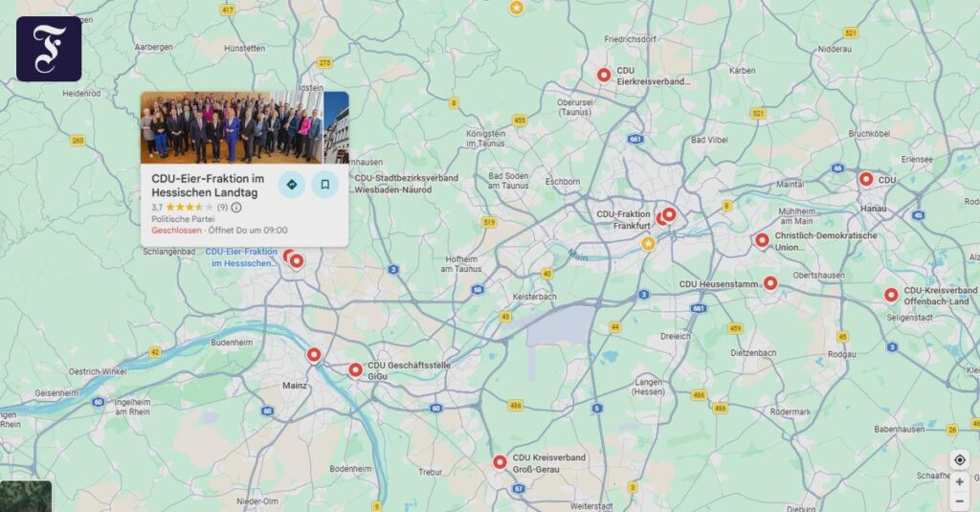Click the yellow star marker near Friedrichsdorf

coord(516,8)
